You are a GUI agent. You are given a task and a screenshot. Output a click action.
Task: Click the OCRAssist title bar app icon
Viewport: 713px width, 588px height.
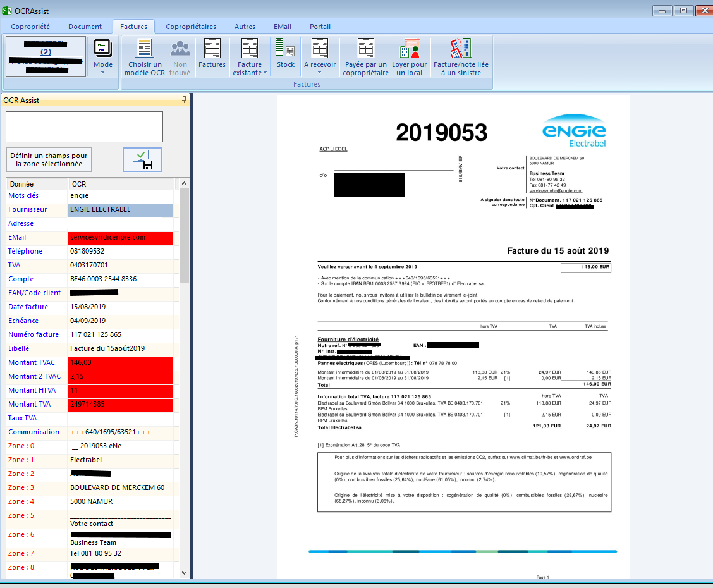6,11
